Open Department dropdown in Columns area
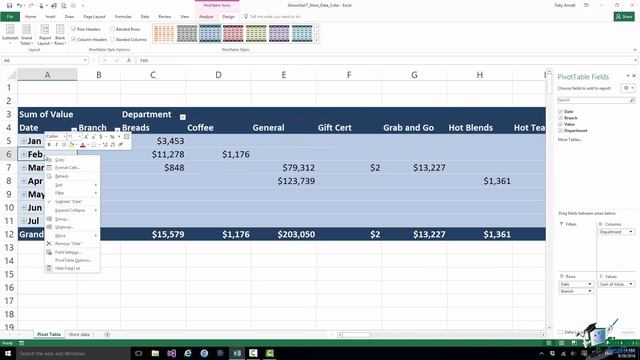 coord(631,232)
